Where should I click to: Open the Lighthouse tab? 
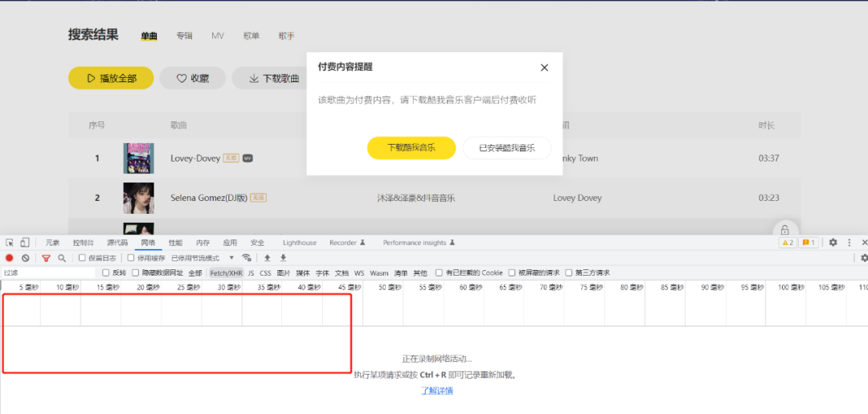tap(300, 243)
